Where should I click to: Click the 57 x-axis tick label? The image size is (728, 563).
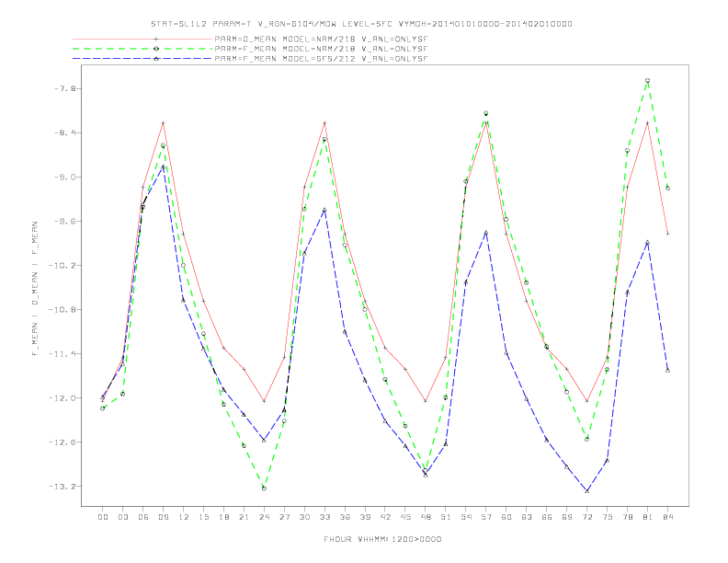click(486, 517)
